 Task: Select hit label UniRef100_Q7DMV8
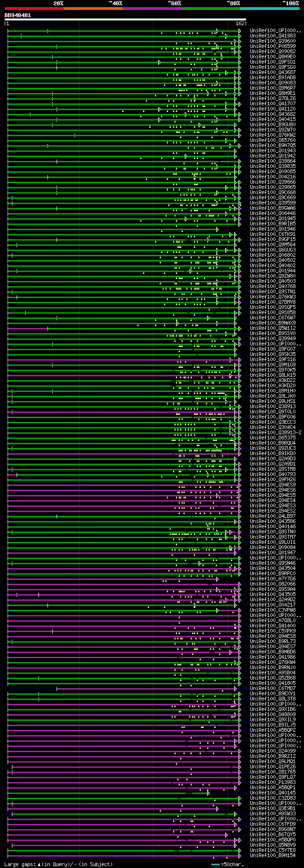(273, 302)
